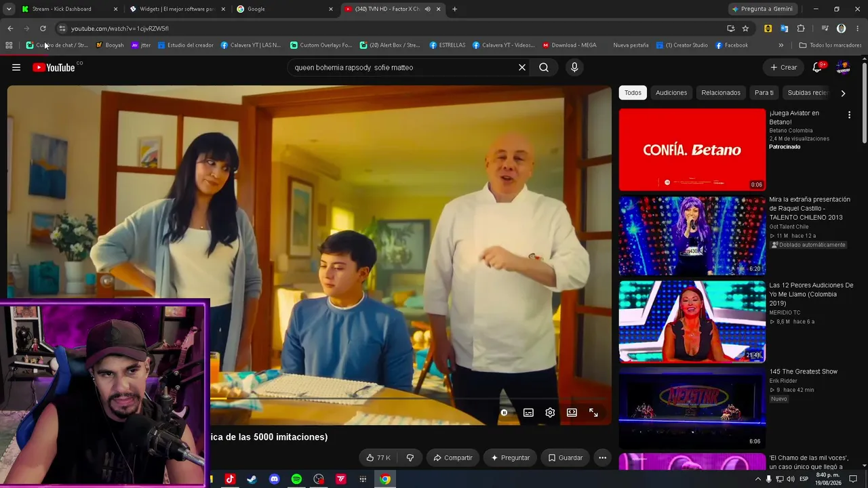The image size is (868, 488).
Task: Open the Yo Me Llamo auditions thumbnail
Action: 692,322
